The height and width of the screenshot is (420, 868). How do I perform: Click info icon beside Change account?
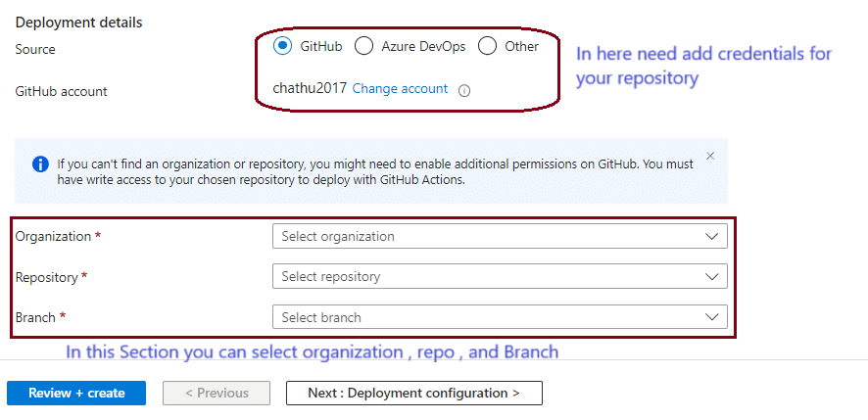click(464, 90)
